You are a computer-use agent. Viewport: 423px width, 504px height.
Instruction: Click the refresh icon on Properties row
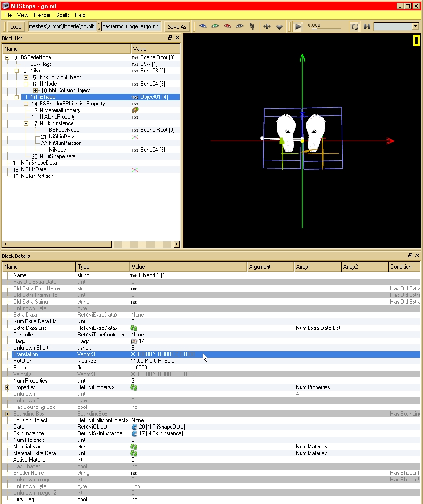[x=134, y=387]
